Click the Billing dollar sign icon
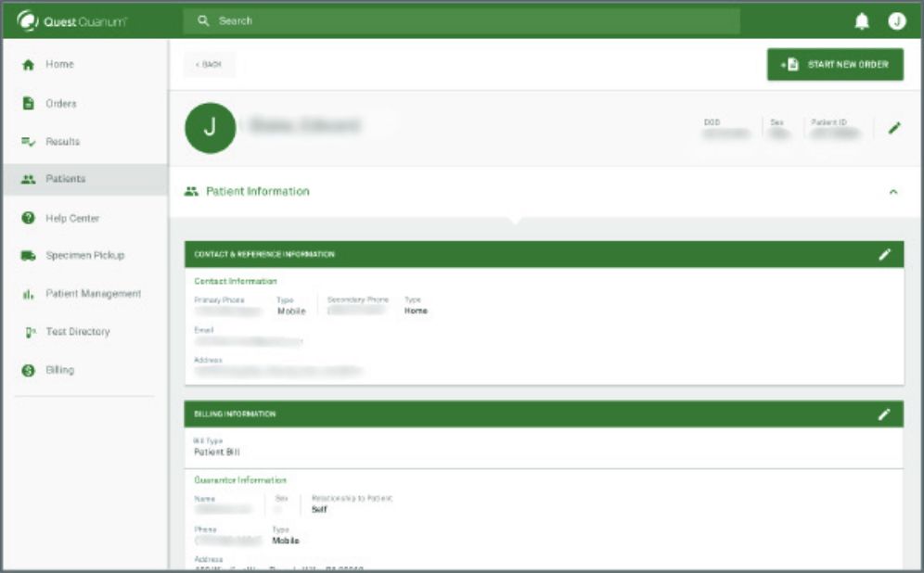The width and height of the screenshot is (924, 573). click(x=28, y=370)
